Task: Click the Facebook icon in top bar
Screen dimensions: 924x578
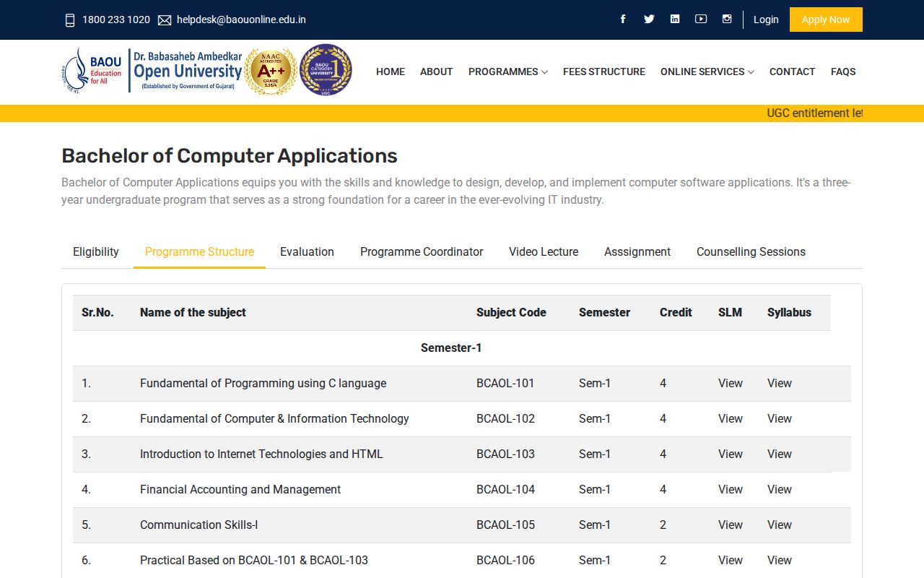Action: tap(623, 20)
